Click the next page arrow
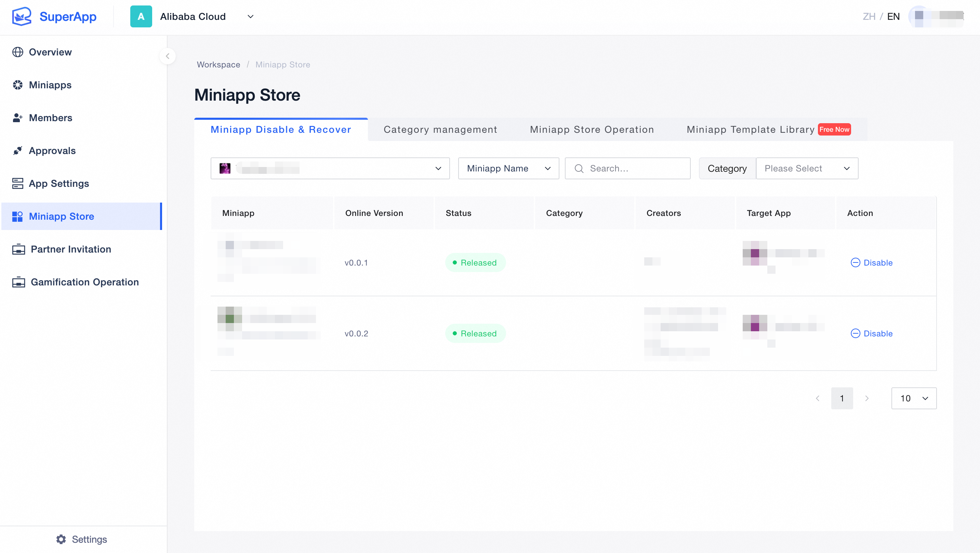 (866, 398)
